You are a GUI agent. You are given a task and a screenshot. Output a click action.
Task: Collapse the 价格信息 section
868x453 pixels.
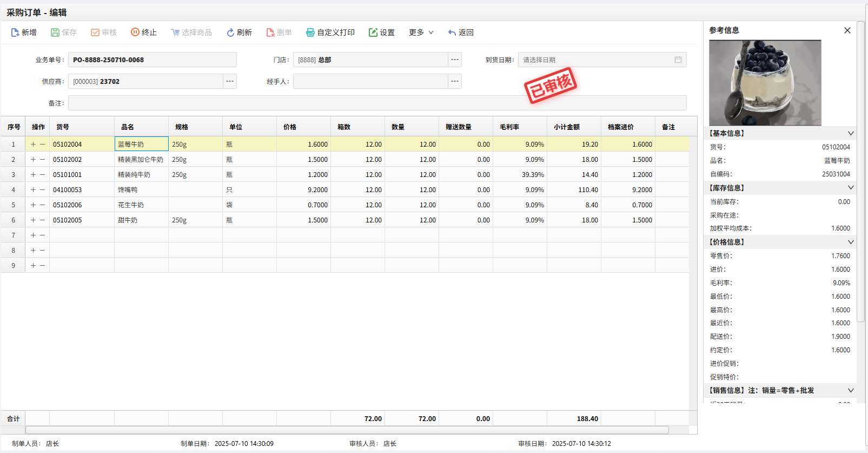(x=851, y=242)
